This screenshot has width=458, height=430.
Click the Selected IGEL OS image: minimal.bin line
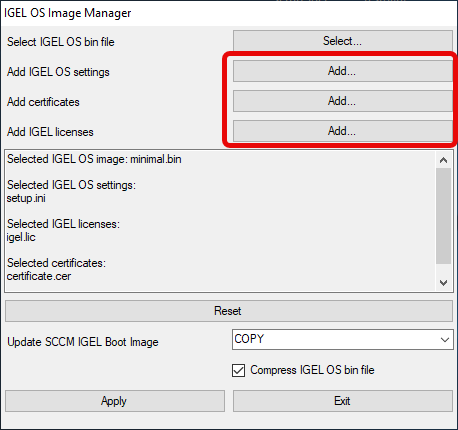click(x=94, y=159)
